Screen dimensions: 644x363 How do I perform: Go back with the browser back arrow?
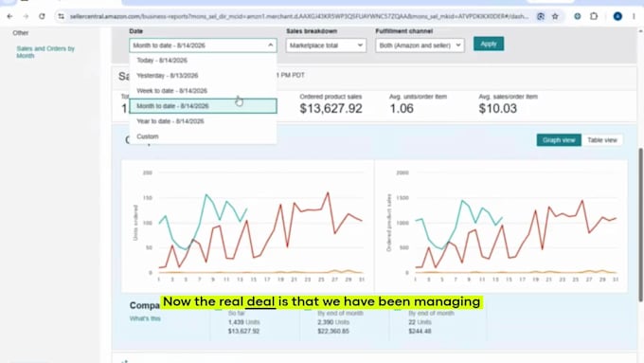9,16
